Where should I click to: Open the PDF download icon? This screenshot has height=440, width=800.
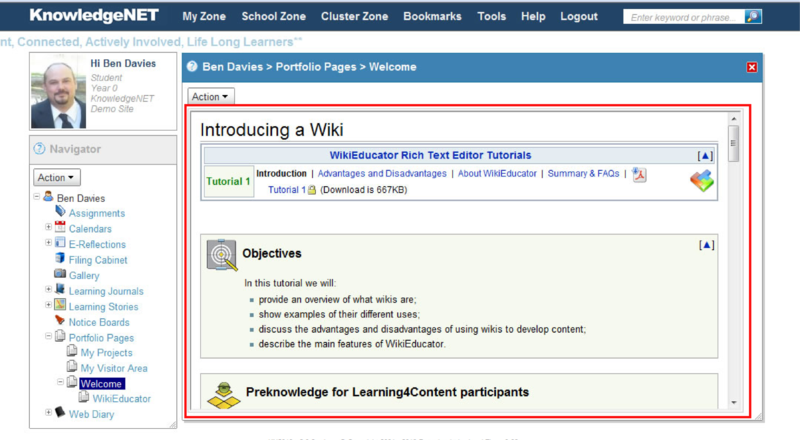[639, 175]
